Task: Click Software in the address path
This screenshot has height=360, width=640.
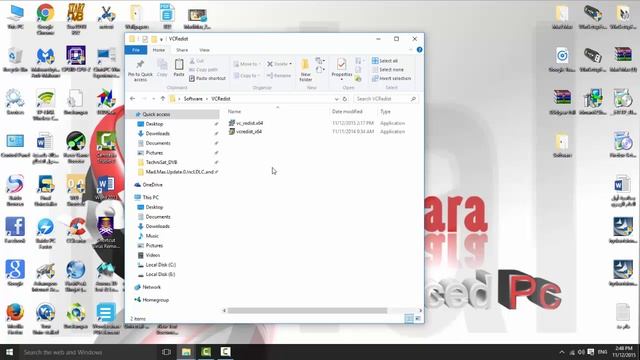Action: pos(193,99)
